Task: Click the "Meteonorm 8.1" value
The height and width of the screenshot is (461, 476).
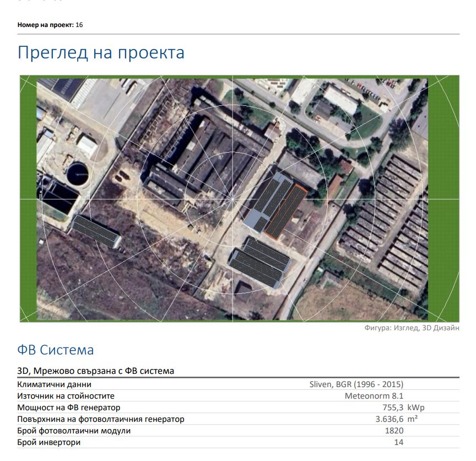Action: tap(374, 396)
